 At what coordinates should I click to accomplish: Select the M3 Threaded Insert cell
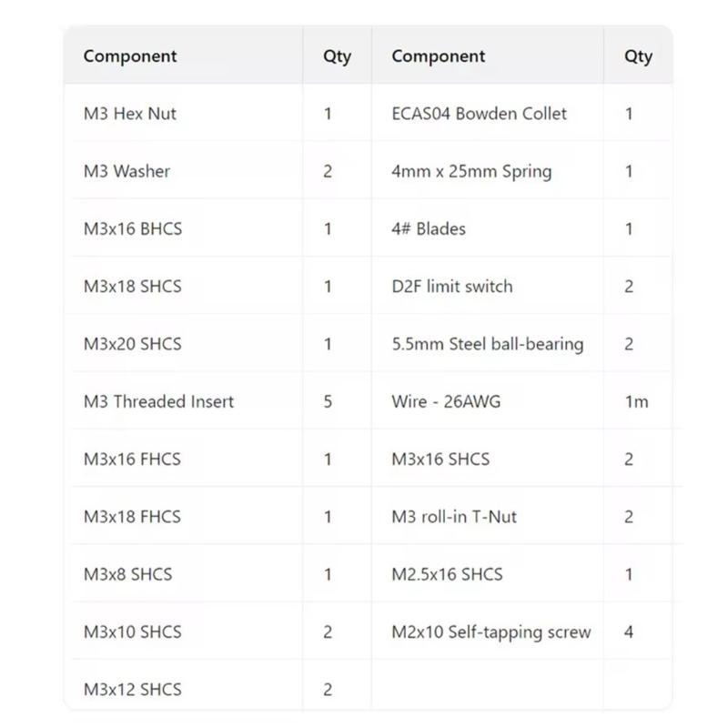[x=159, y=401]
